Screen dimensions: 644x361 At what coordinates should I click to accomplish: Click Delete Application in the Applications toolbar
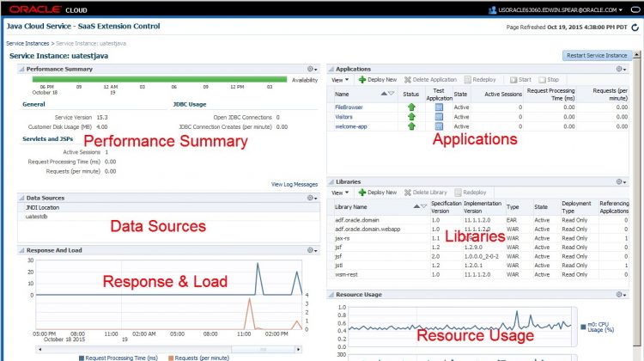click(x=430, y=80)
